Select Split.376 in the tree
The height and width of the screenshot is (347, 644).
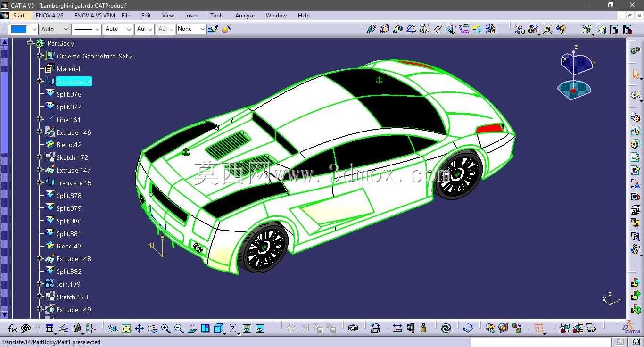coord(69,94)
